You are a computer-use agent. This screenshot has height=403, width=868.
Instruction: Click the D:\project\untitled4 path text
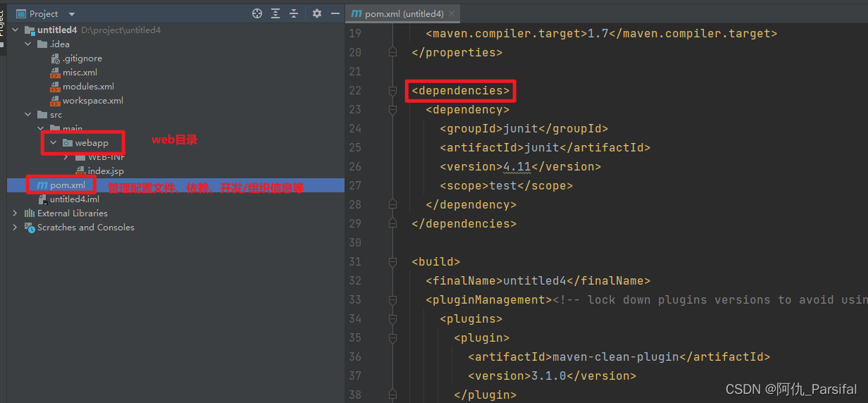121,30
